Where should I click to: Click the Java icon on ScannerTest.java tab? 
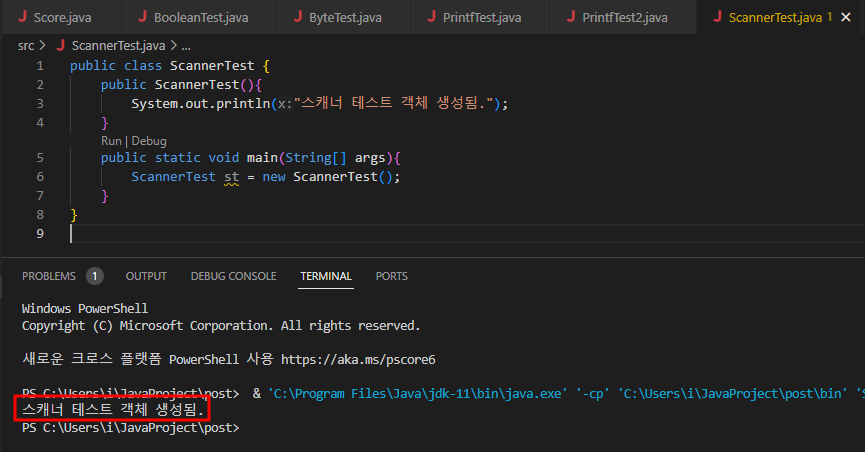click(x=718, y=17)
